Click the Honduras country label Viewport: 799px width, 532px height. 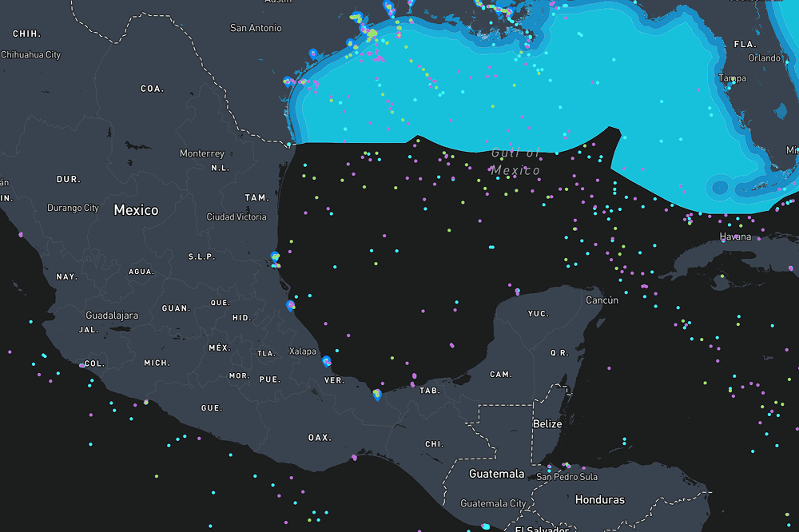(x=600, y=500)
